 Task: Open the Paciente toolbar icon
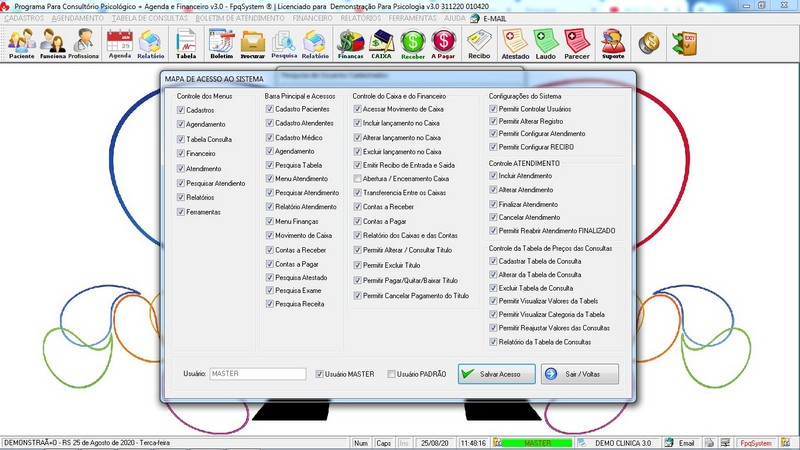21,42
